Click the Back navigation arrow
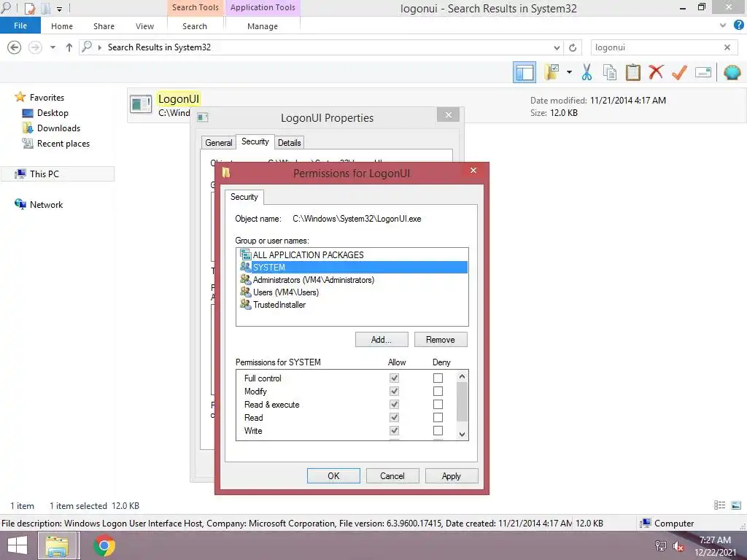The image size is (747, 560). (x=15, y=47)
